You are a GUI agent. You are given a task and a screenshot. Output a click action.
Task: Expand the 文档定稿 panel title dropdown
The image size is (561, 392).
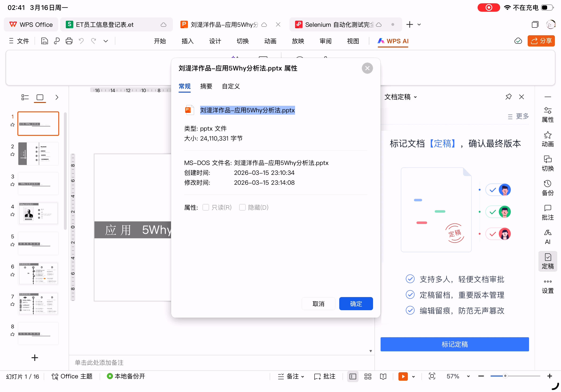click(x=415, y=97)
